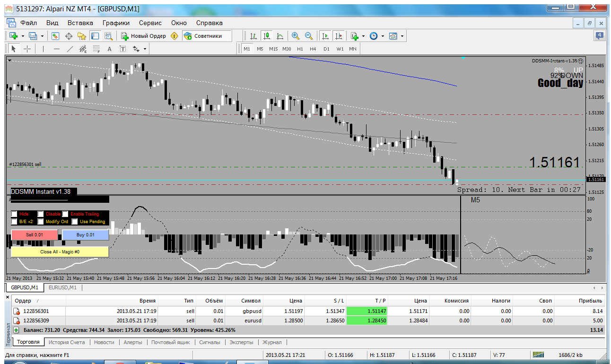This screenshot has height=364, width=611.
Task: Click the green 1.51147 T/P cell
Action: coord(367,311)
